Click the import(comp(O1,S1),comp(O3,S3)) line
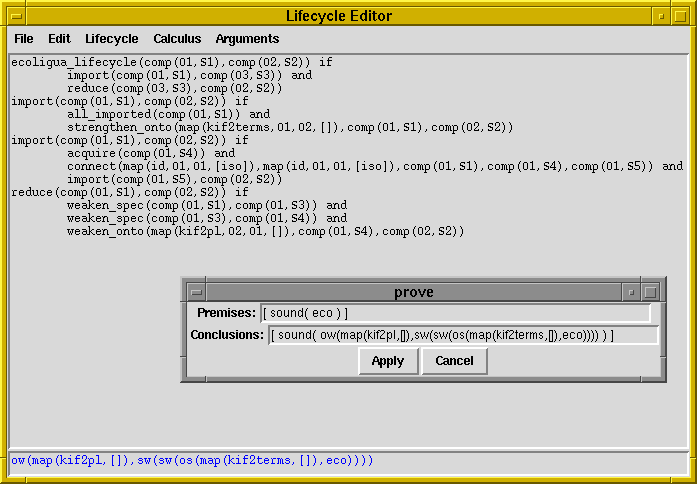The image size is (697, 484). pos(189,76)
